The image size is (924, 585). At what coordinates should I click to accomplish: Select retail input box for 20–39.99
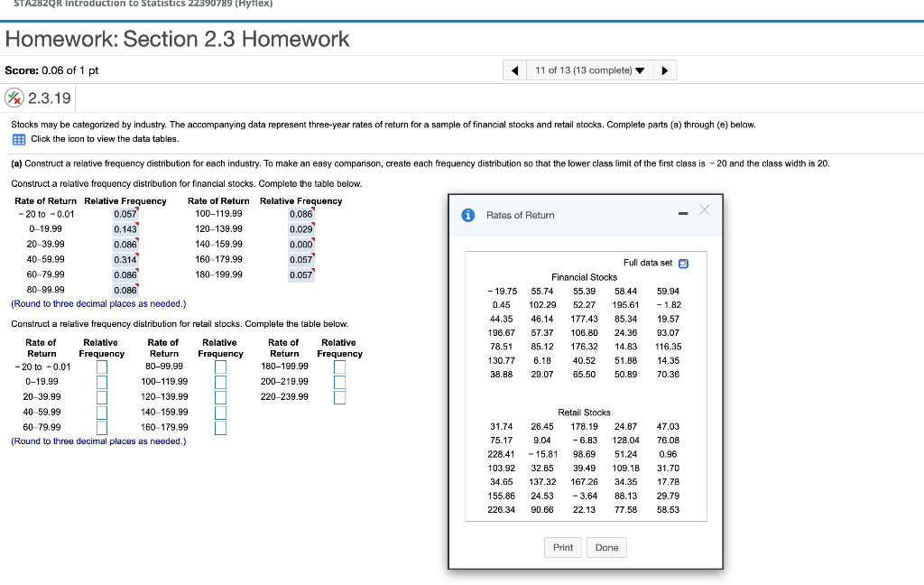[102, 397]
